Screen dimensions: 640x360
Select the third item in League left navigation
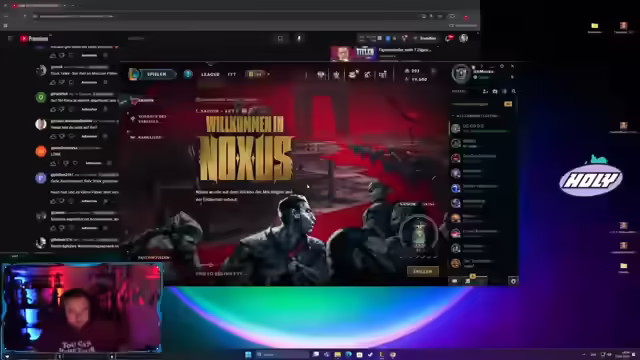click(146, 138)
